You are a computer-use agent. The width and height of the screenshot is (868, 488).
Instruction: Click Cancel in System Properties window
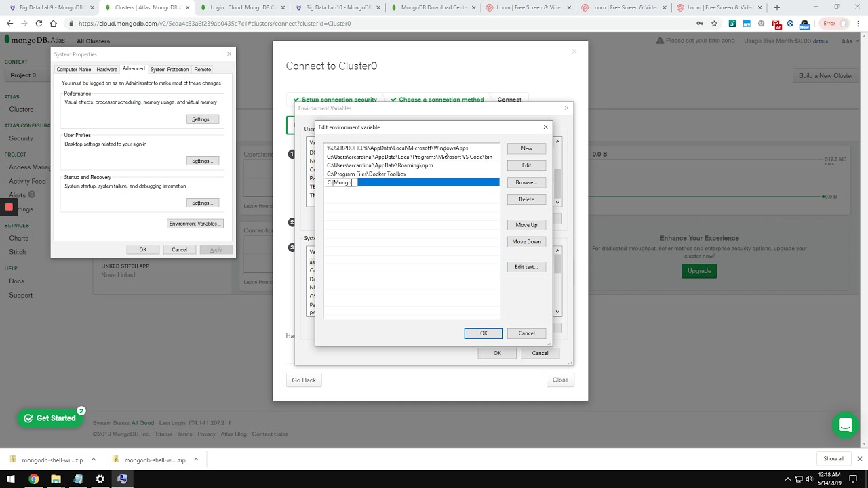point(179,249)
